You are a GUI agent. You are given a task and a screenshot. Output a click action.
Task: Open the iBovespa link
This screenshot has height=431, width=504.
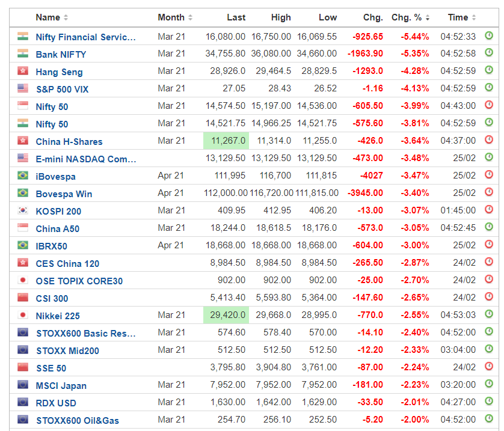point(55,176)
